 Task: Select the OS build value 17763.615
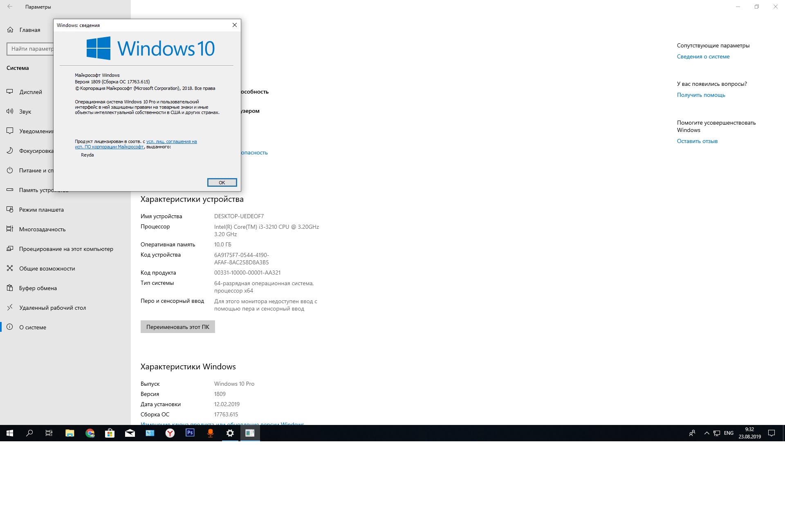coord(226,414)
